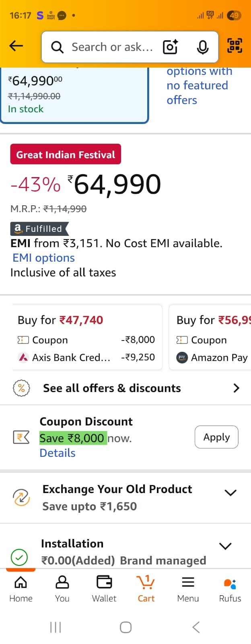Open camera lens search icon
This screenshot has height=644, width=251.
click(170, 47)
